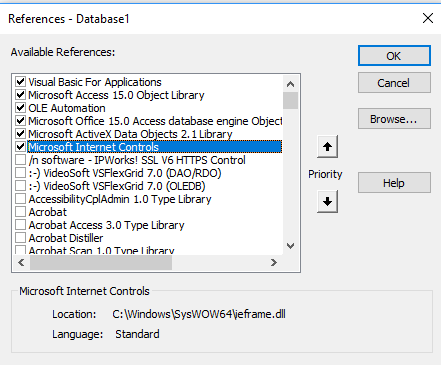
Task: Click the vertical scrollbar thumb
Action: click(290, 101)
